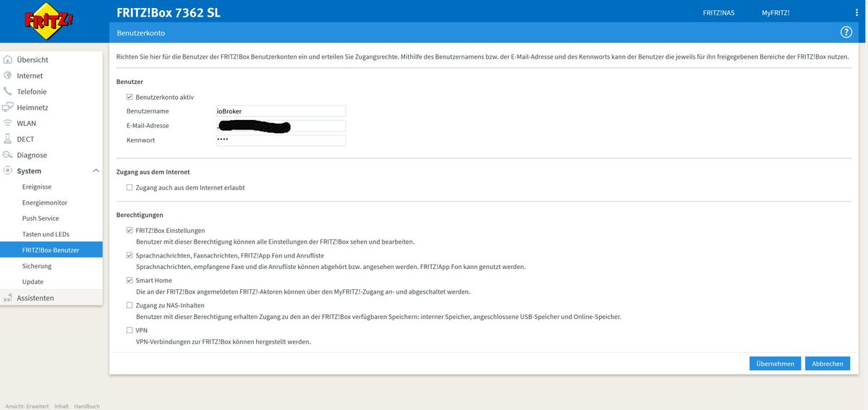Viewport: 868px width, 410px height.
Task: Toggle the Smart Home permission checkbox
Action: click(x=129, y=281)
